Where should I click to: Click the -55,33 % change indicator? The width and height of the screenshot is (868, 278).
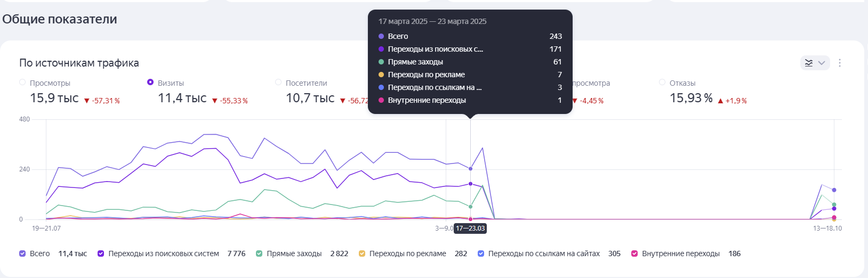pyautogui.click(x=230, y=101)
